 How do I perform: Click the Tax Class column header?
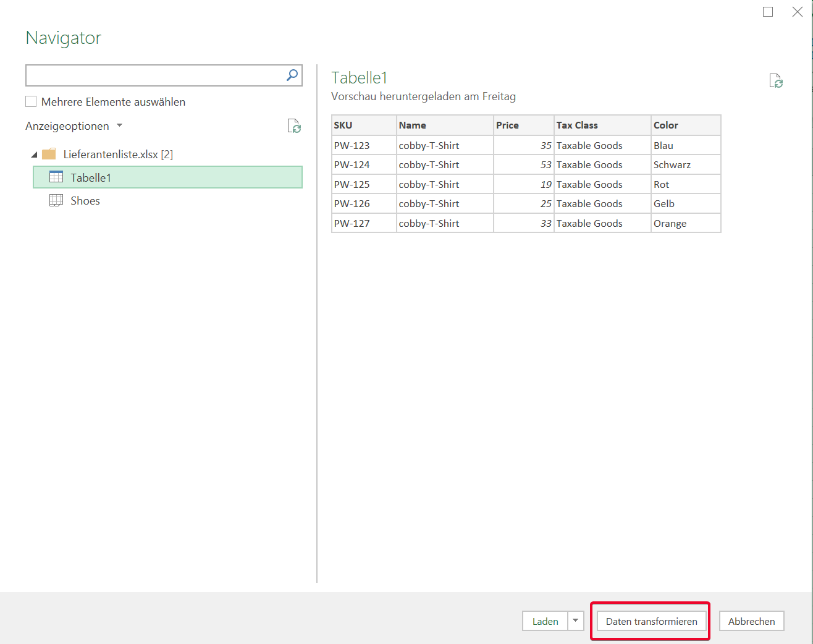point(602,125)
